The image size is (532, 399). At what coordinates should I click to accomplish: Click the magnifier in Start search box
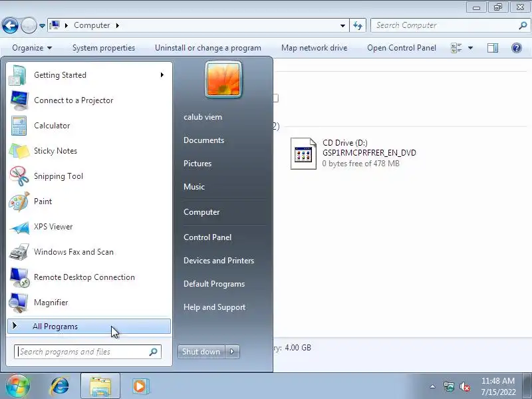coord(154,352)
